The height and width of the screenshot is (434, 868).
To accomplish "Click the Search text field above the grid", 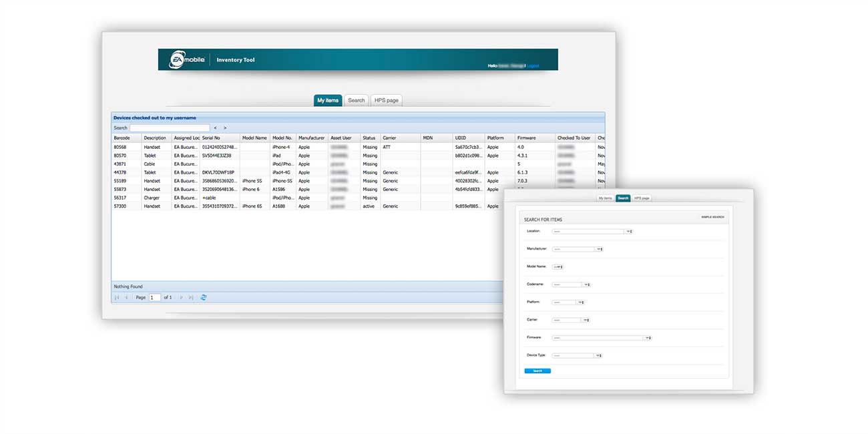I will pos(170,128).
